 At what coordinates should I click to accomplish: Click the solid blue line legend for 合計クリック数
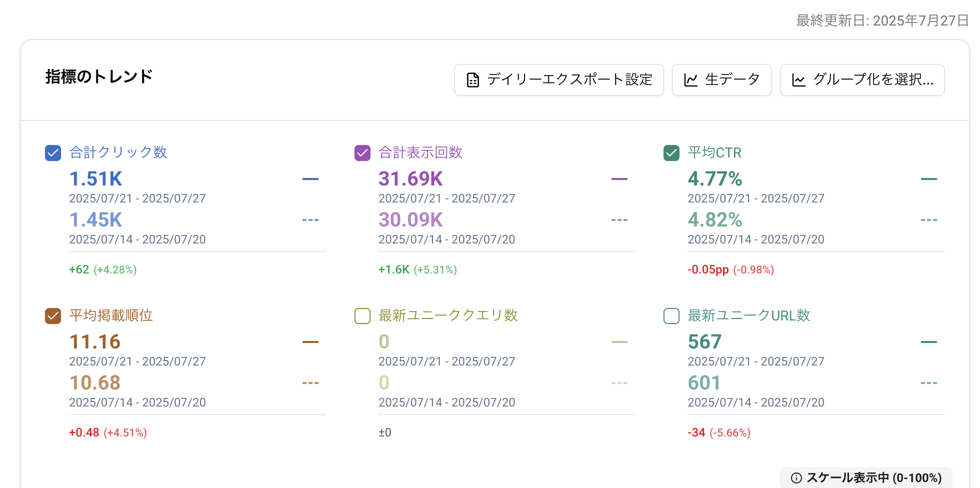[310, 178]
